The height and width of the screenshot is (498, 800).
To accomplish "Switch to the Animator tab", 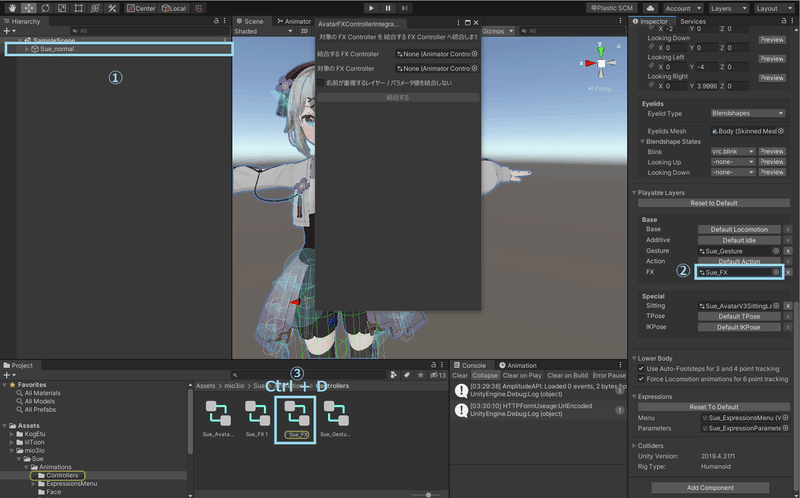I will [293, 21].
